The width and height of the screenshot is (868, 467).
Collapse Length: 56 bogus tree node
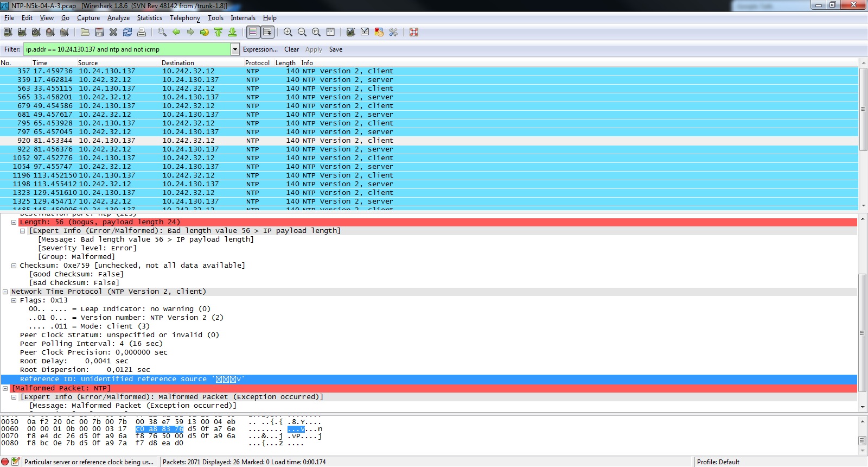(14, 222)
